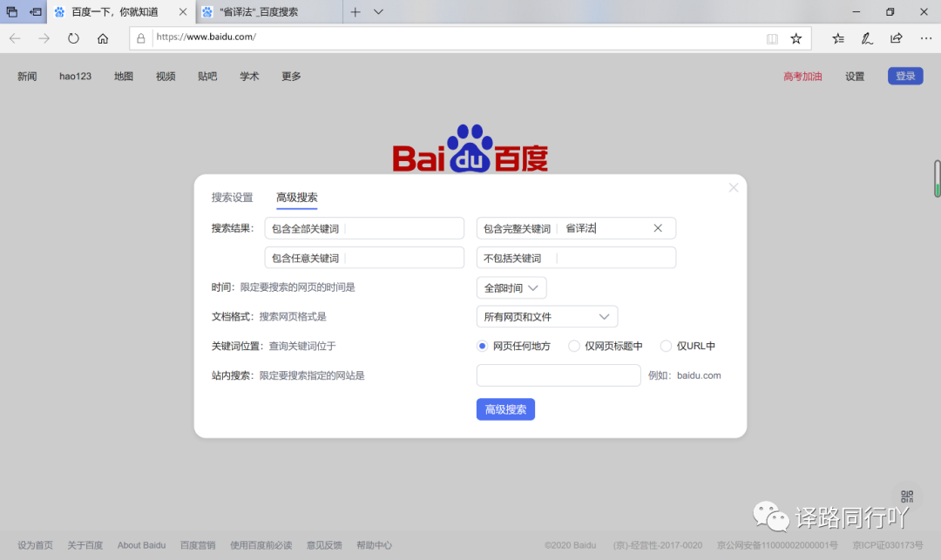Click the browser forward arrow
This screenshot has height=560, width=941.
click(44, 38)
